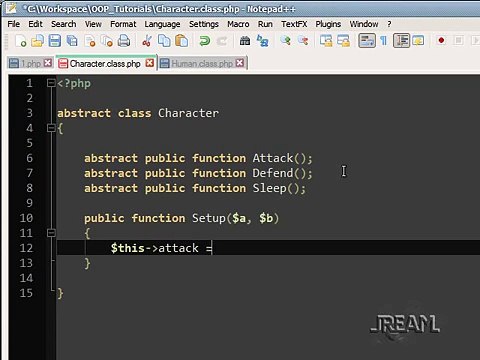Click the Close All documents icon

[107, 41]
